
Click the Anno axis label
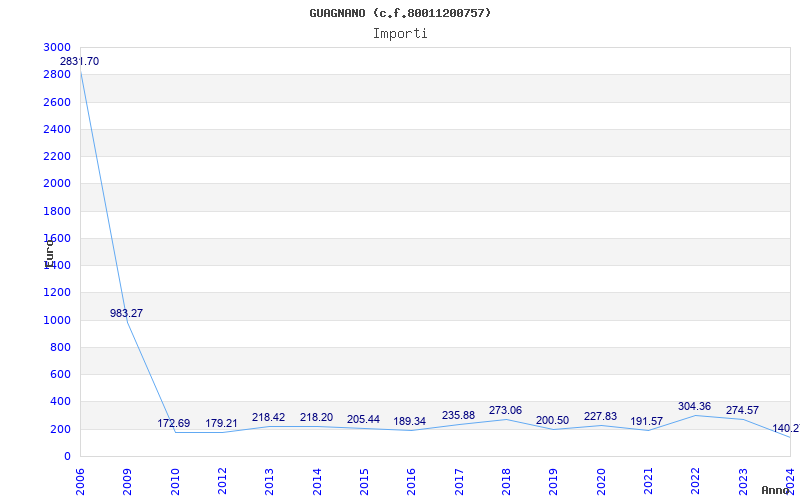click(x=776, y=490)
